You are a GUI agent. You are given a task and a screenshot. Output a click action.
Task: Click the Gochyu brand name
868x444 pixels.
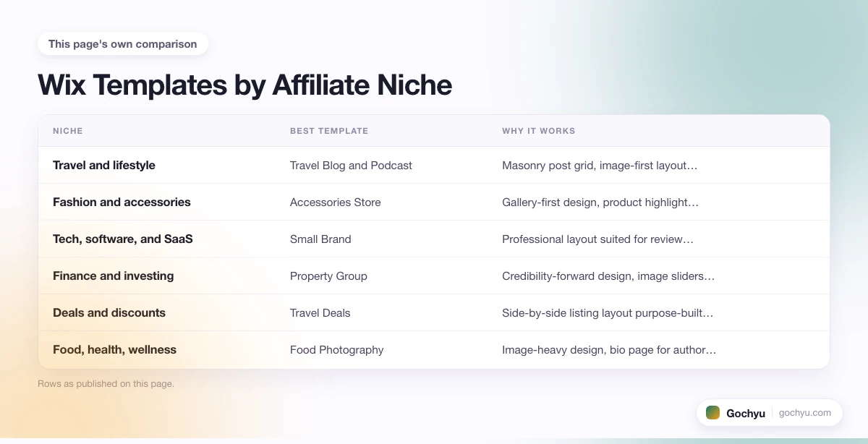746,414
